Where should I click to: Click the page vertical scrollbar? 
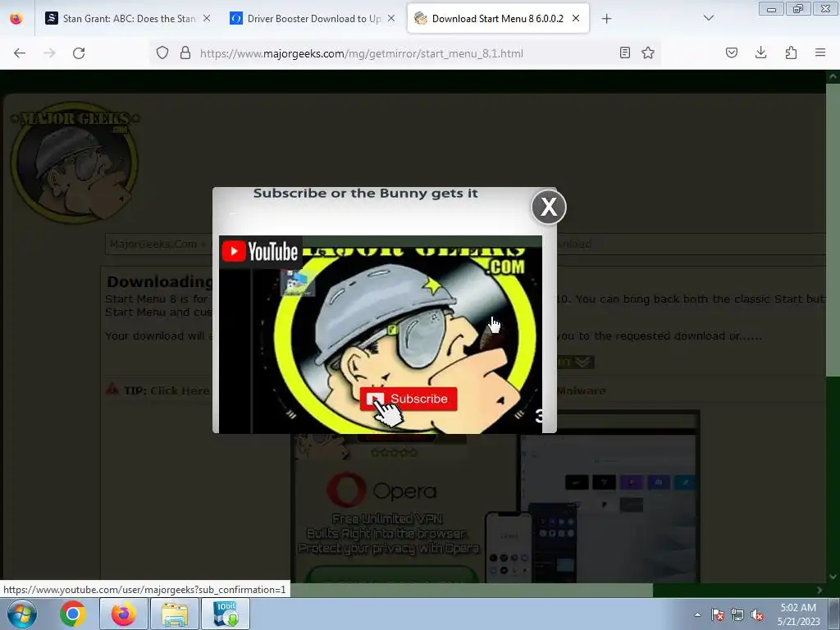tap(833, 231)
